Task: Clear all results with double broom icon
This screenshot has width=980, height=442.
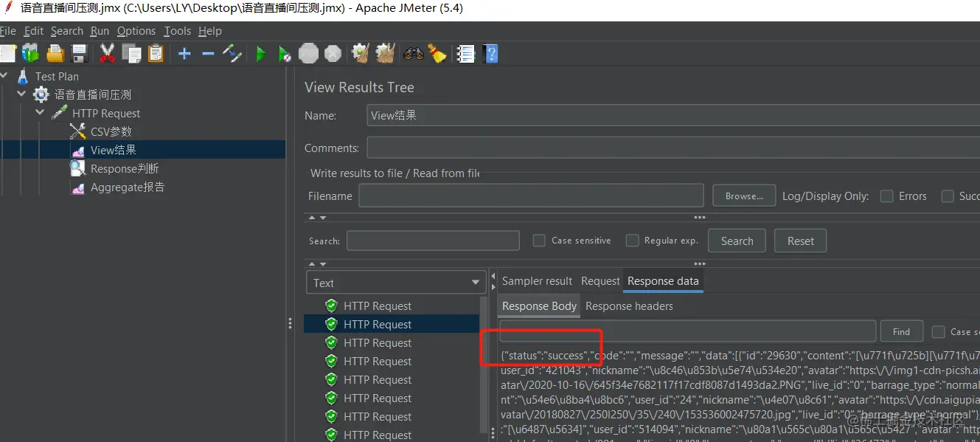Action: pos(386,53)
